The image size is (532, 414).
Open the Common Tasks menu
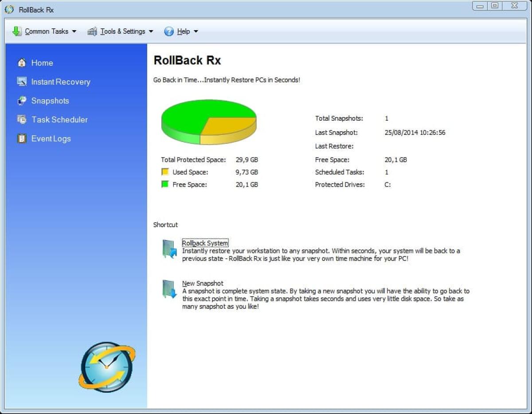point(47,31)
